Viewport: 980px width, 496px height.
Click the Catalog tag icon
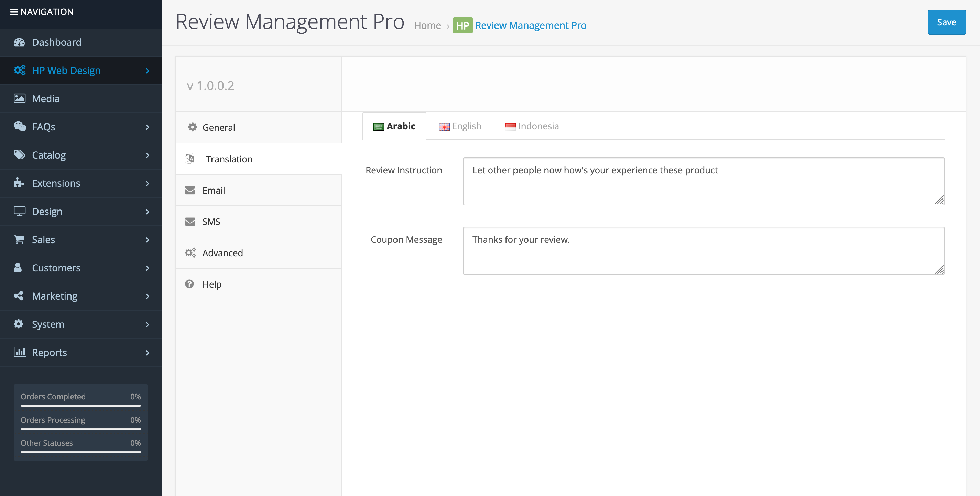pyautogui.click(x=19, y=154)
